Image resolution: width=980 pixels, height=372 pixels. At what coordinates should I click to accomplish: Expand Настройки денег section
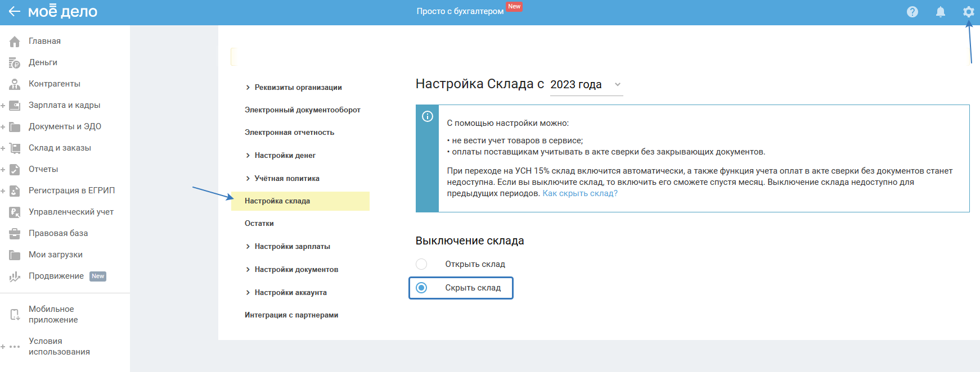click(248, 156)
